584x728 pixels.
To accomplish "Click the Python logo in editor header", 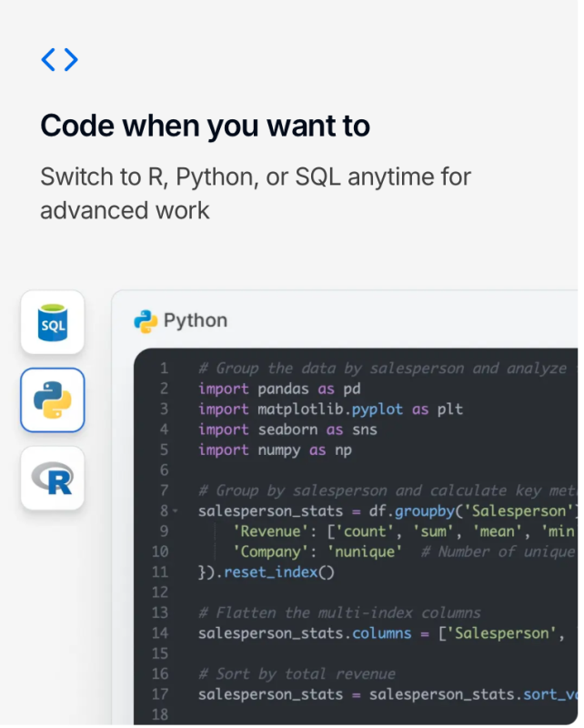I will point(146,320).
